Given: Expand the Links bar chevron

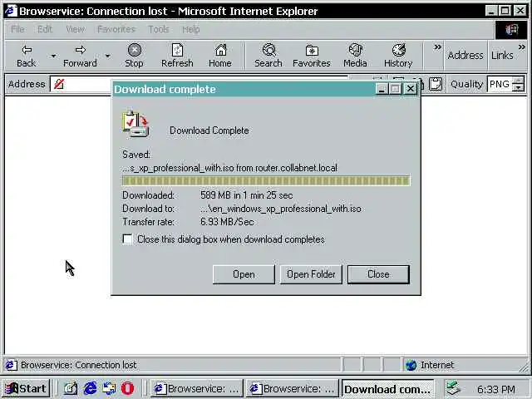Looking at the screenshot, I should [521, 47].
